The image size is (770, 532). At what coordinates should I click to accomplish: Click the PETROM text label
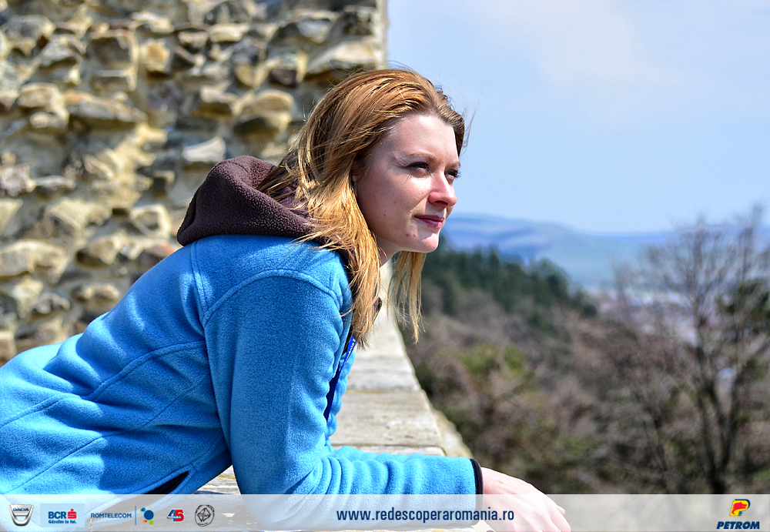pos(738,525)
